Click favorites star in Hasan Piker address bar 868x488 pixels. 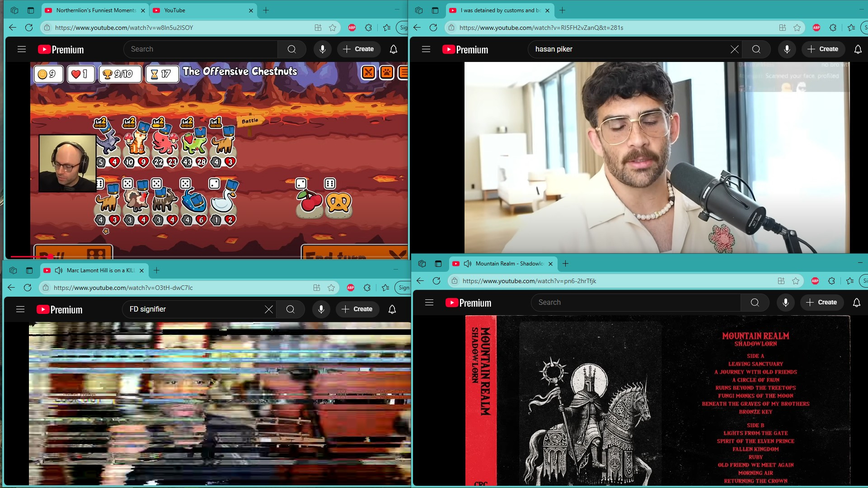click(798, 28)
